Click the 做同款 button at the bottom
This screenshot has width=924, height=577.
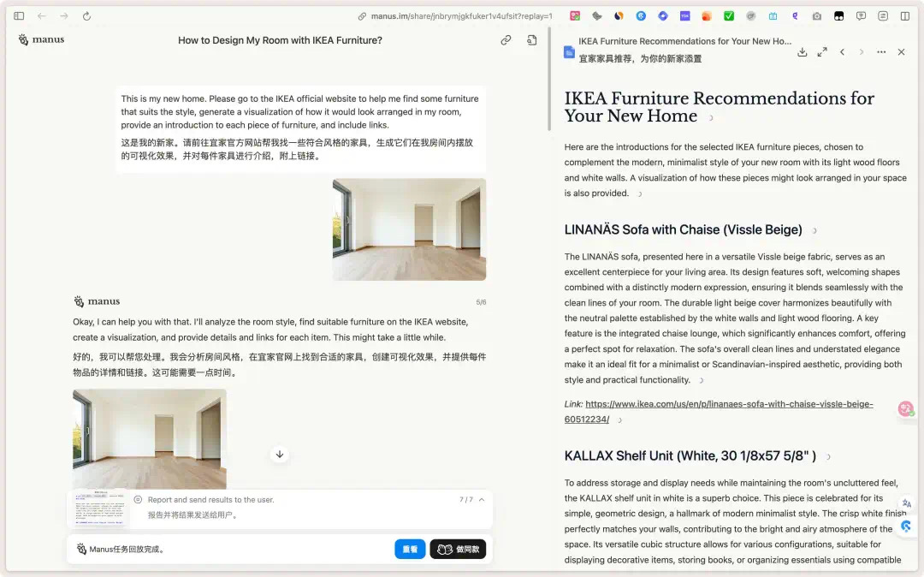[459, 549]
